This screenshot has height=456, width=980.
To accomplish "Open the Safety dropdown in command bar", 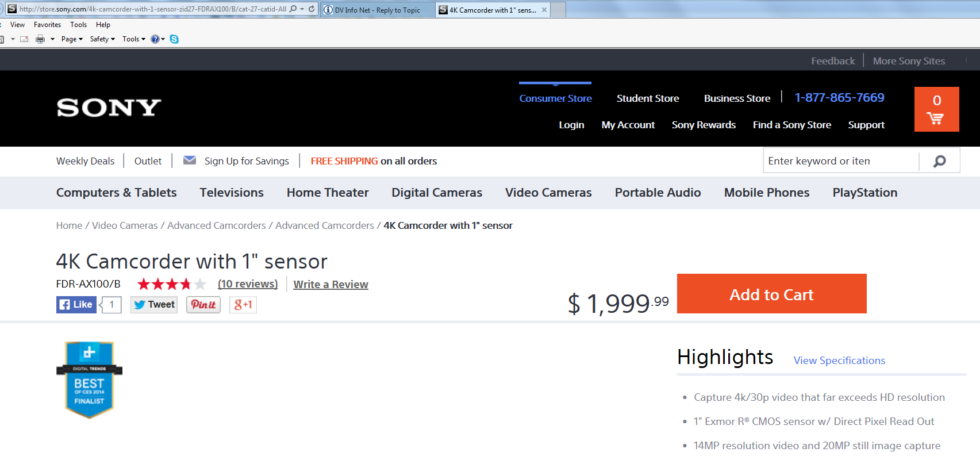I will click(102, 39).
